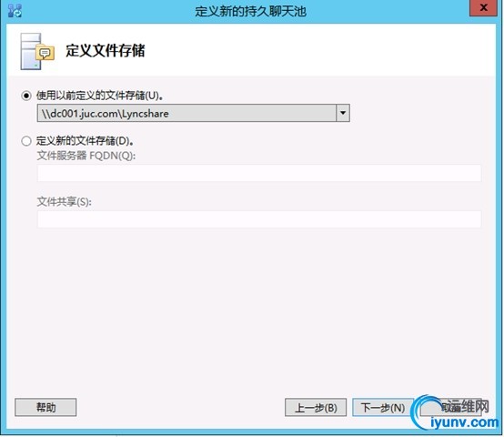This screenshot has height=437, width=504.
Task: Click the 文件共享(S): label
Action: tap(65, 201)
